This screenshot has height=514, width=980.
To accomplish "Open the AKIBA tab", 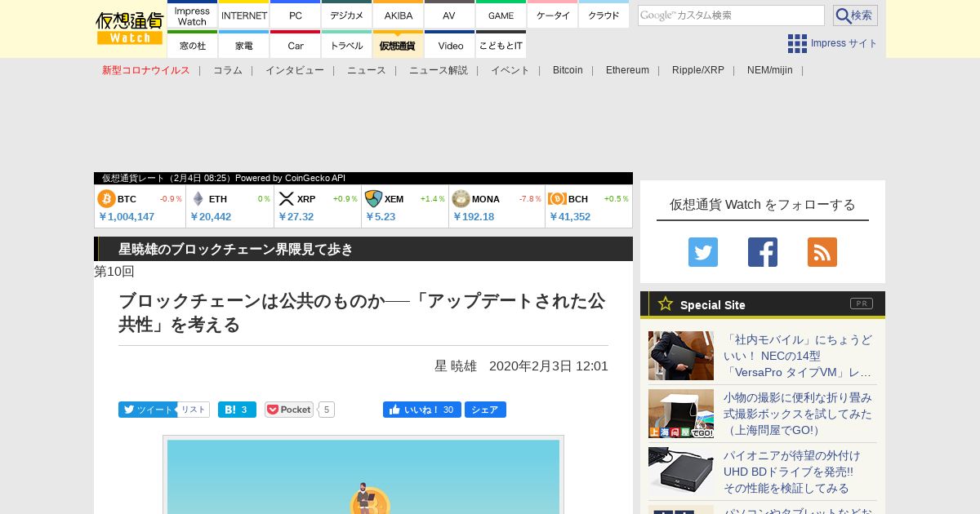I will coord(399,15).
